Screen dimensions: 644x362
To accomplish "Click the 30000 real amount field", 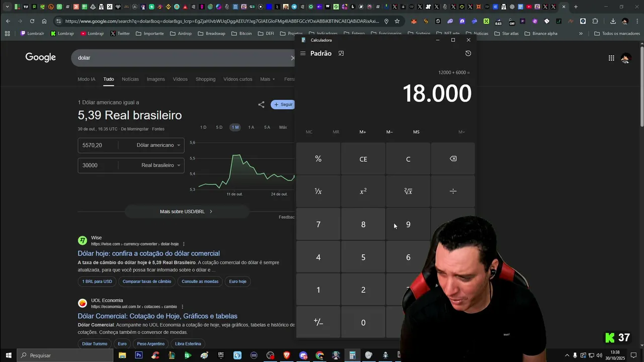I will coord(99,165).
